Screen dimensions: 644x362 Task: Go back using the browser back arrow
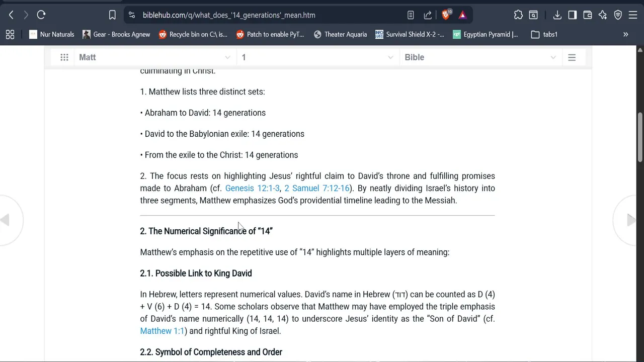pyautogui.click(x=11, y=15)
